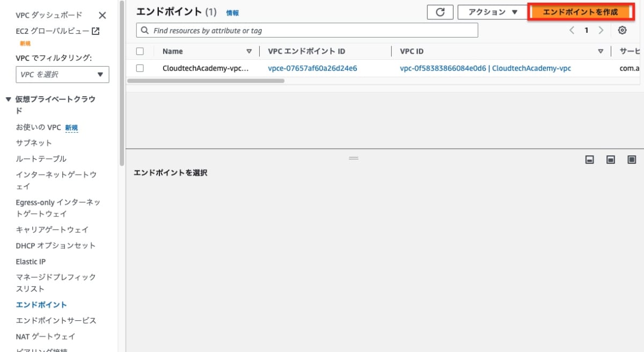The image size is (644, 352).
Task: Open EC2 Global View external link icon
Action: (96, 31)
